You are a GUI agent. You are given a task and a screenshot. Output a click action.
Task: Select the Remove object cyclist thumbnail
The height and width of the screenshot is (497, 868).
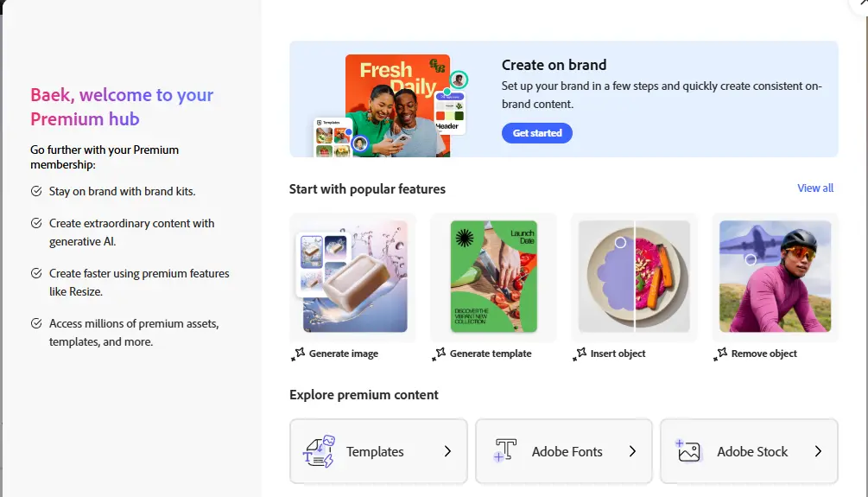(775, 277)
